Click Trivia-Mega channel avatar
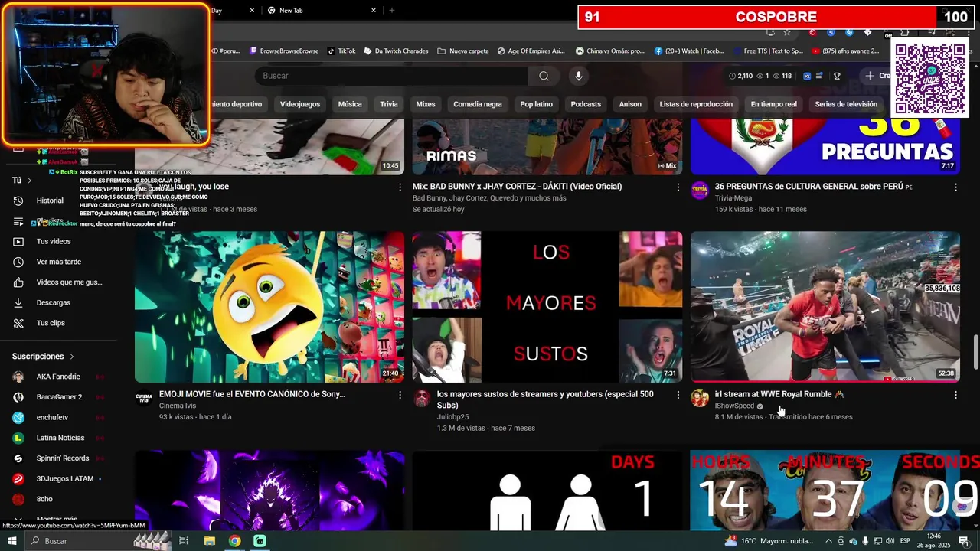The height and width of the screenshot is (551, 980). click(700, 190)
